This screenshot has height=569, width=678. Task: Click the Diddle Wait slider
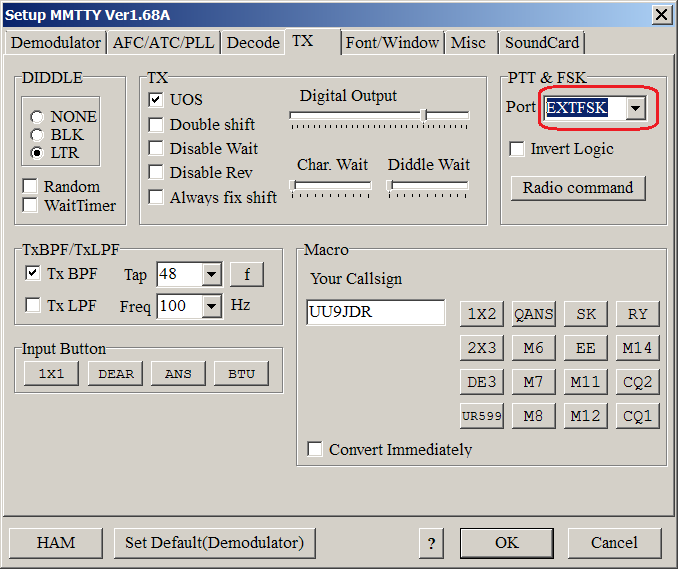pyautogui.click(x=428, y=186)
